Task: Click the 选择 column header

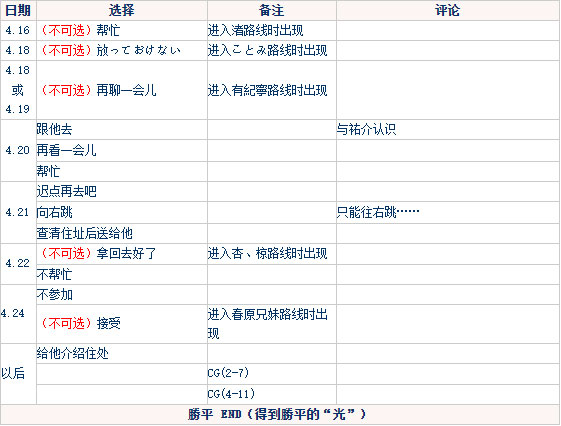Action: [x=122, y=10]
